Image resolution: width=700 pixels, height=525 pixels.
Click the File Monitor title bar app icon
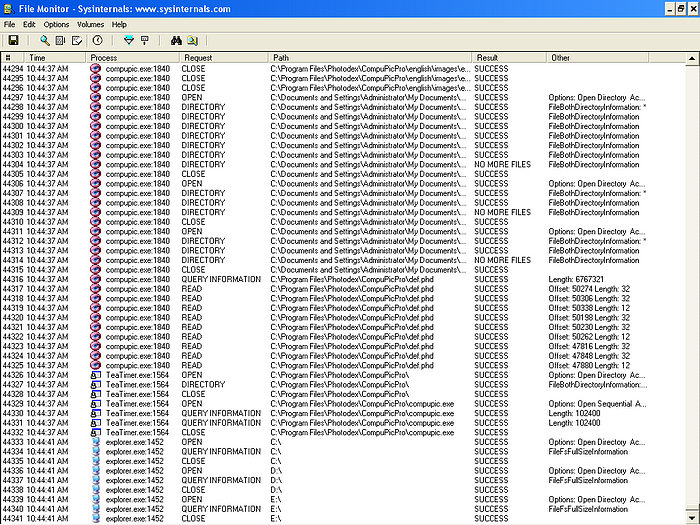point(9,8)
